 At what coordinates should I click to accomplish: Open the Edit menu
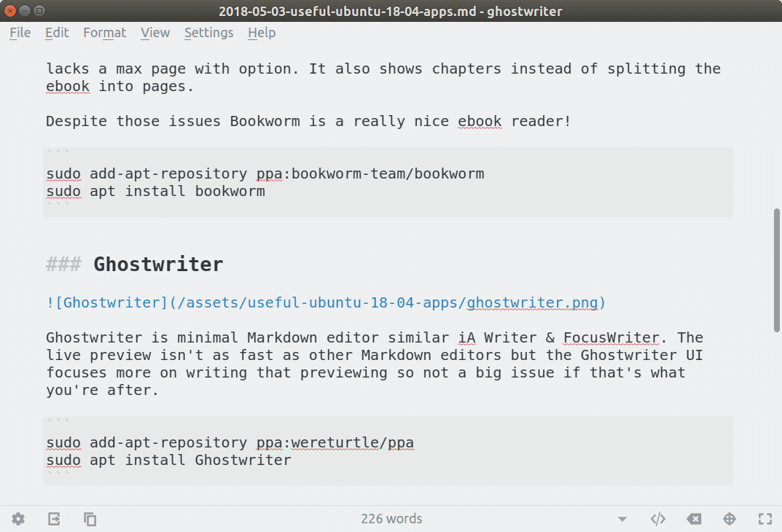click(x=57, y=33)
